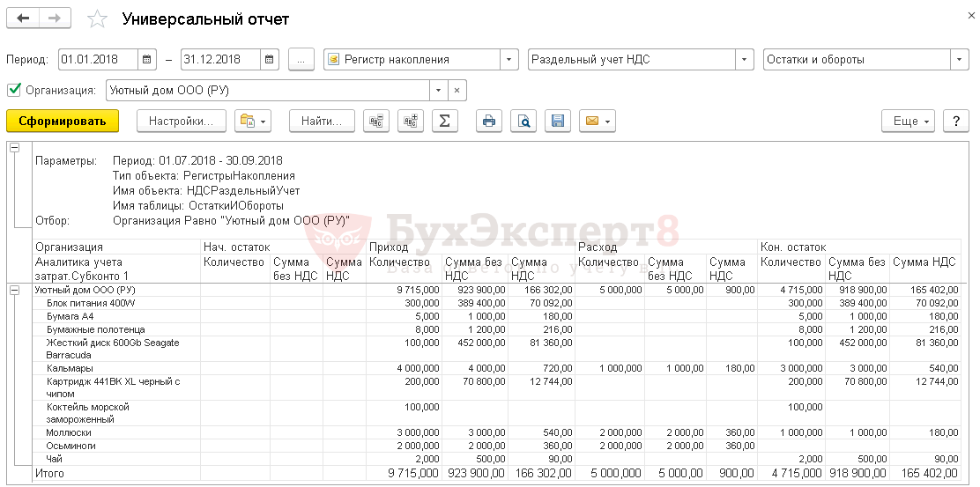Click the Сформировать button
The height and width of the screenshot is (487, 980).
[62, 122]
